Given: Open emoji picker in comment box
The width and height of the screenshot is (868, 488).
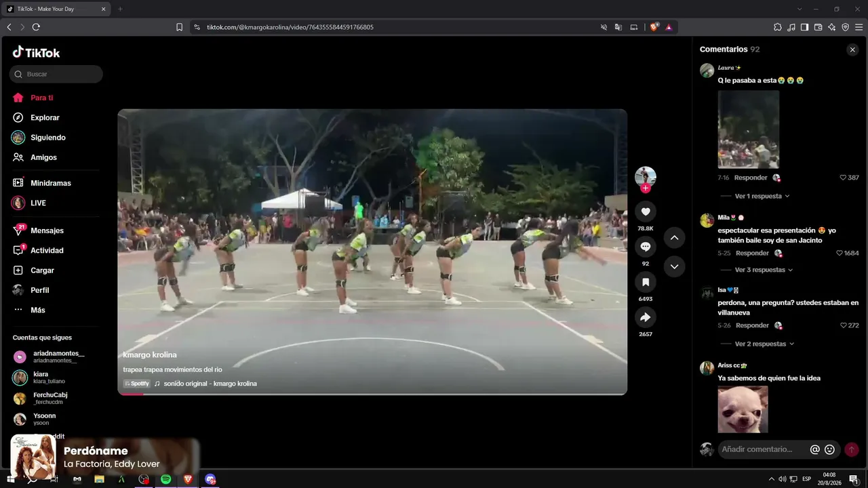Looking at the screenshot, I should point(829,449).
